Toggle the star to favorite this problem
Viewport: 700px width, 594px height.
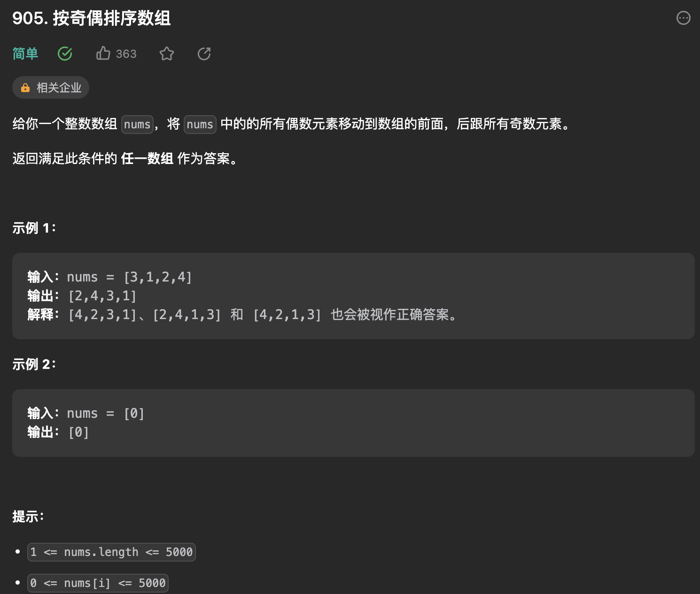click(x=167, y=54)
